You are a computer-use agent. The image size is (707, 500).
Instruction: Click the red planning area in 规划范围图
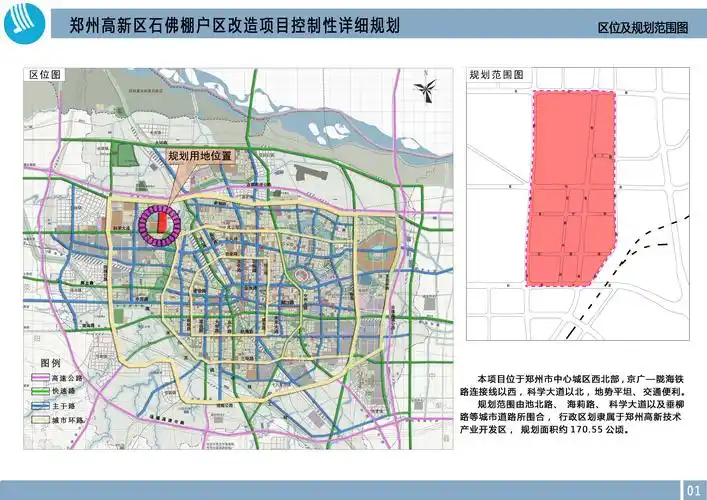pos(571,188)
